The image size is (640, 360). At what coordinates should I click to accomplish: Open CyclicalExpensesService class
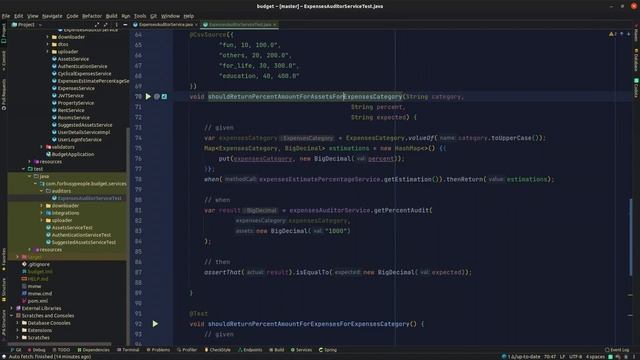[x=81, y=73]
